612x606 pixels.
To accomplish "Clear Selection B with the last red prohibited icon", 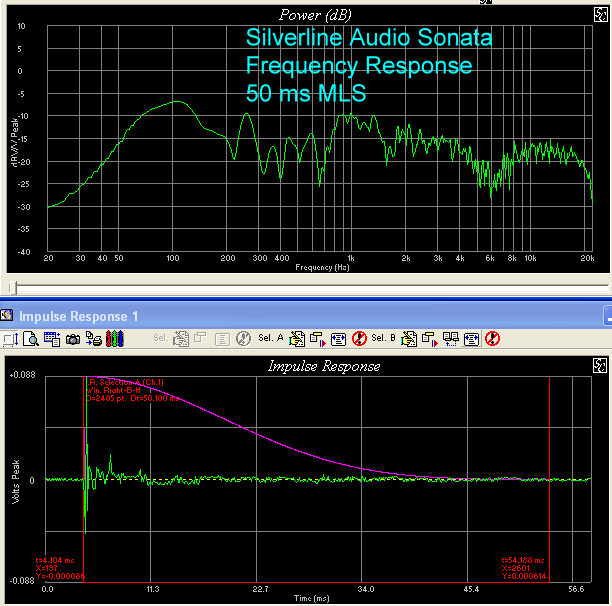I will [491, 339].
